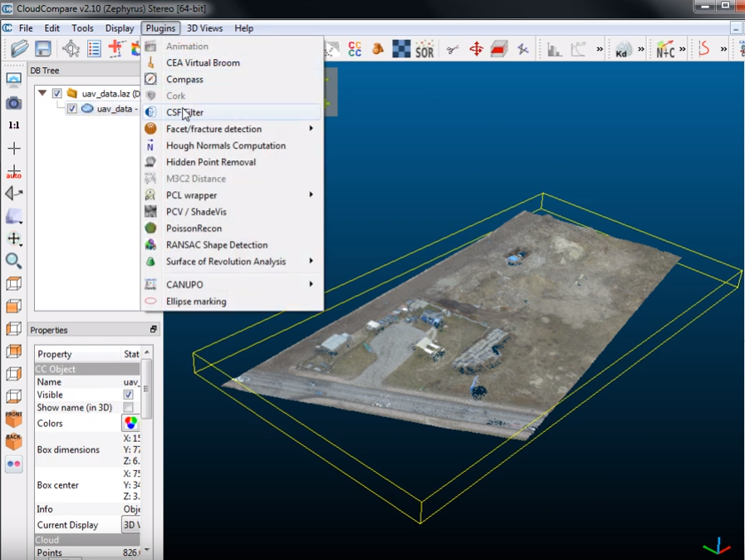Reset zoom with the 1:1 icon
Image resolution: width=745 pixels, height=560 pixels.
pyautogui.click(x=14, y=125)
